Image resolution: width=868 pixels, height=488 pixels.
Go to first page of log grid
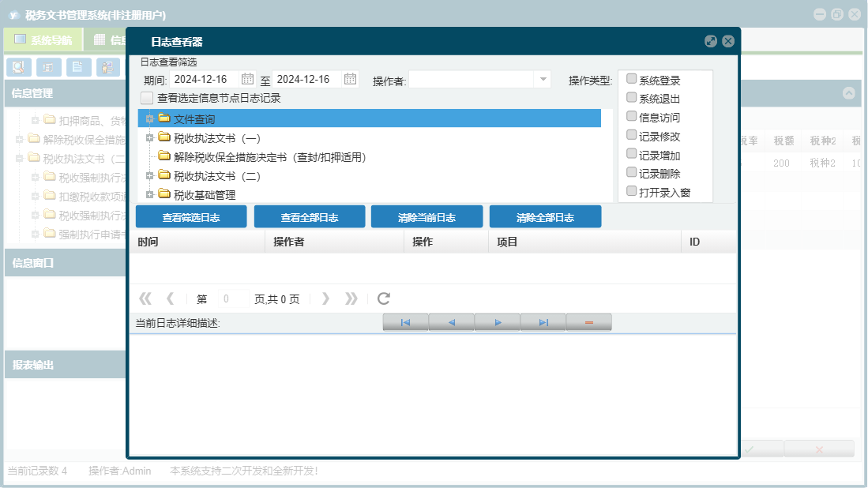click(x=145, y=298)
